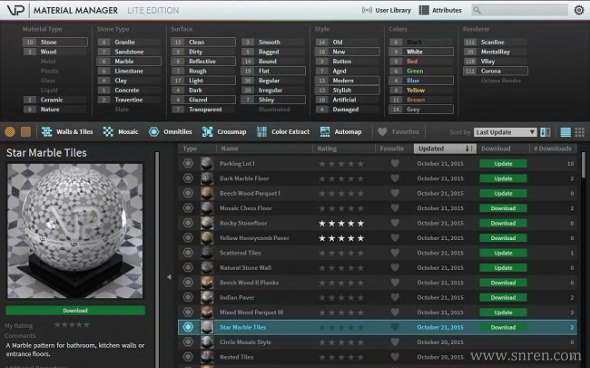Screen dimensions: 590x368
Task: Launch the Mosaic tool
Action: click(x=120, y=132)
